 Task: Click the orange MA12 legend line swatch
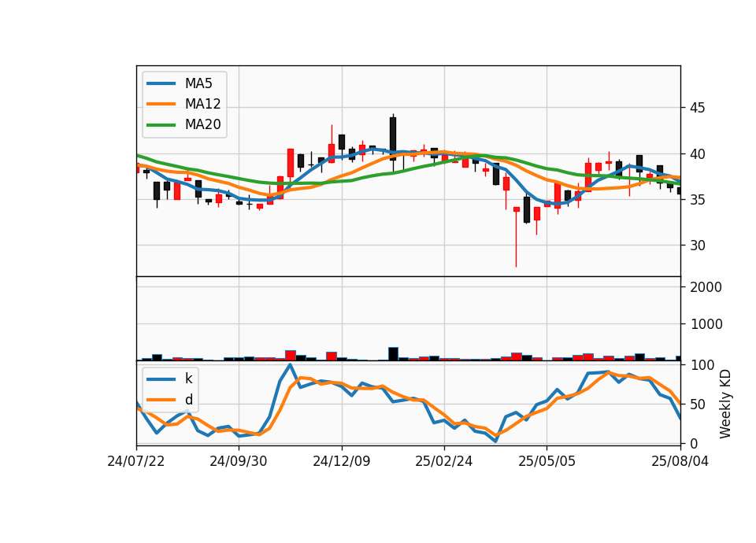click(161, 104)
